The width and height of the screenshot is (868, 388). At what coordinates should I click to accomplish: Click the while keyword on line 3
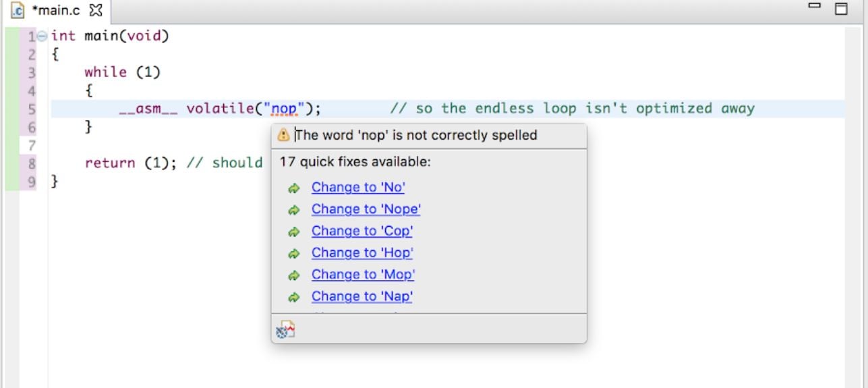(105, 72)
